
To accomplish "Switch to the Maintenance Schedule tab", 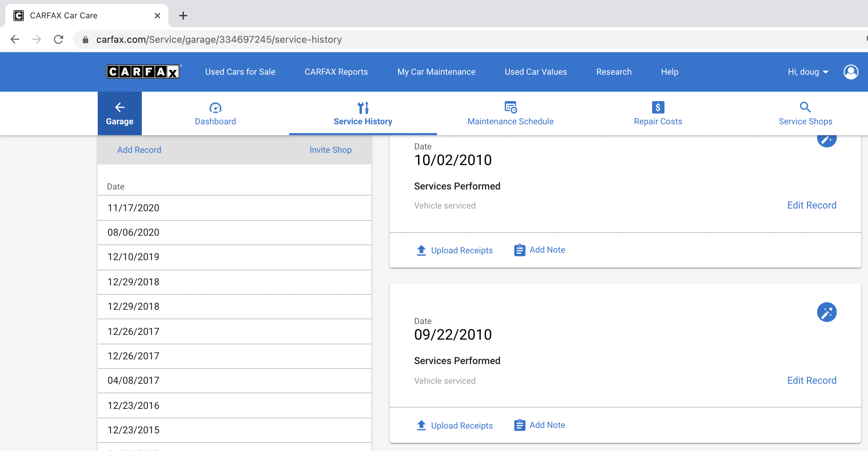I will [510, 113].
